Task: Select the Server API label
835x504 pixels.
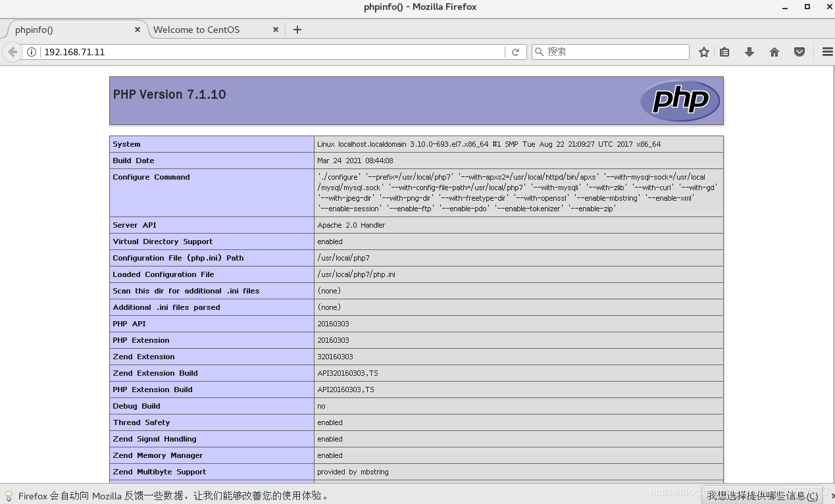Action: point(134,225)
